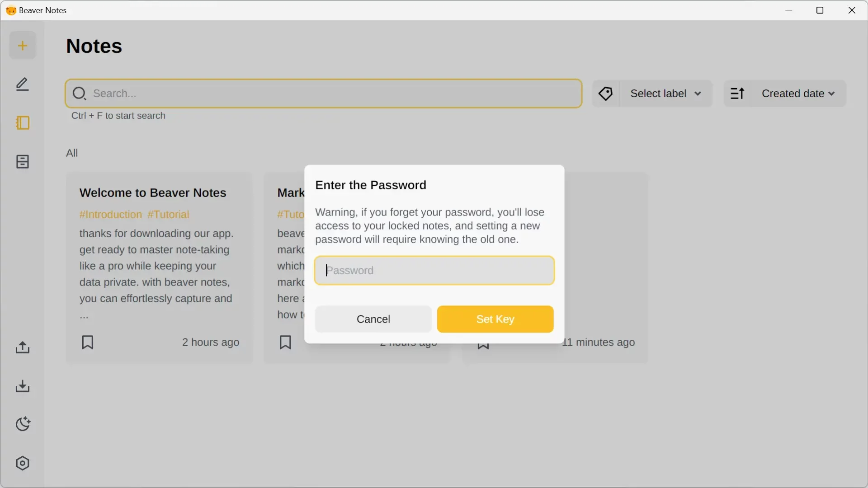Click the password input field
This screenshot has height=488, width=868.
434,271
